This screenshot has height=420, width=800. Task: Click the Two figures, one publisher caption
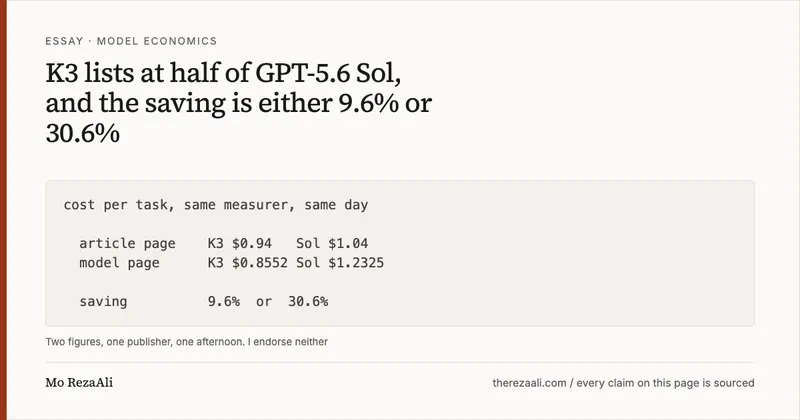pos(186,342)
